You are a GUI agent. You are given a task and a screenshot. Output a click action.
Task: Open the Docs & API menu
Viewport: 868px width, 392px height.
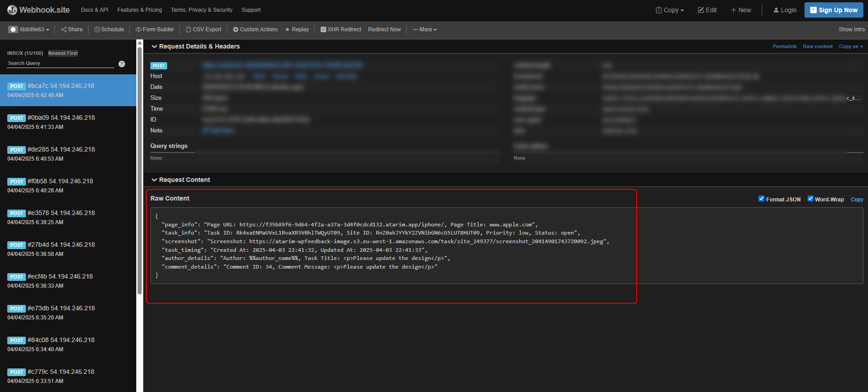click(94, 10)
